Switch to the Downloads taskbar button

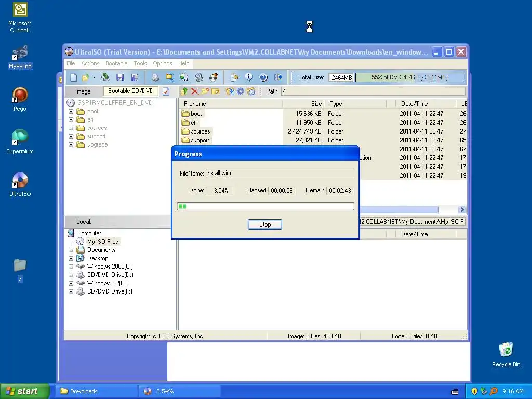point(97,391)
